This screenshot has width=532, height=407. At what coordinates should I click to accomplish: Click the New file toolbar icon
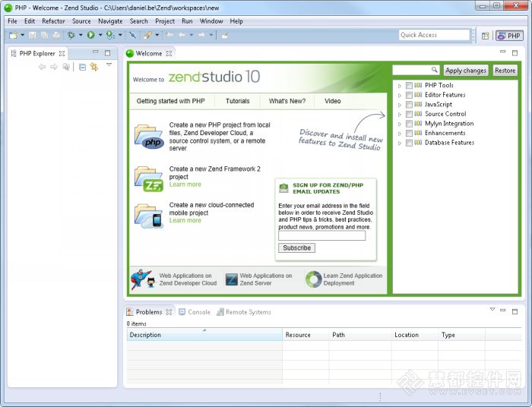(13, 35)
